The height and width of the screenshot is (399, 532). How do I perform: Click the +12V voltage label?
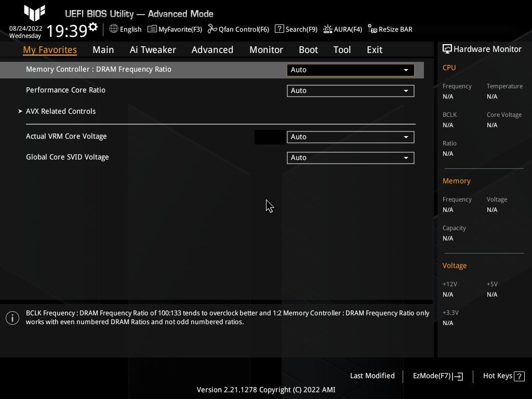(449, 284)
